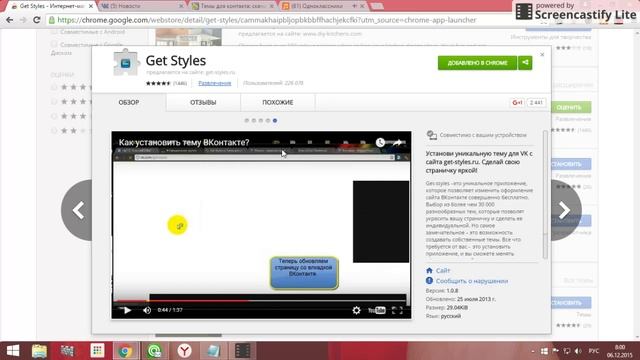Screen dimensions: 640x360
Task: Select the Похожие tab
Action: (278, 102)
